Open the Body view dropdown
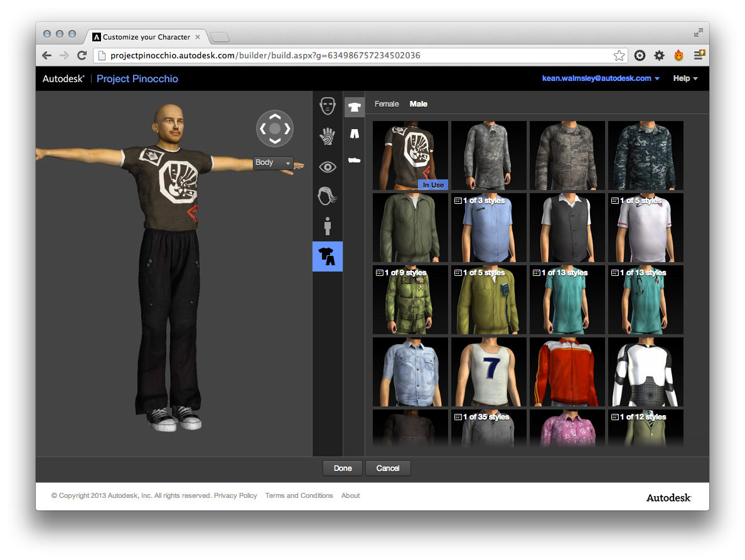 pyautogui.click(x=273, y=162)
